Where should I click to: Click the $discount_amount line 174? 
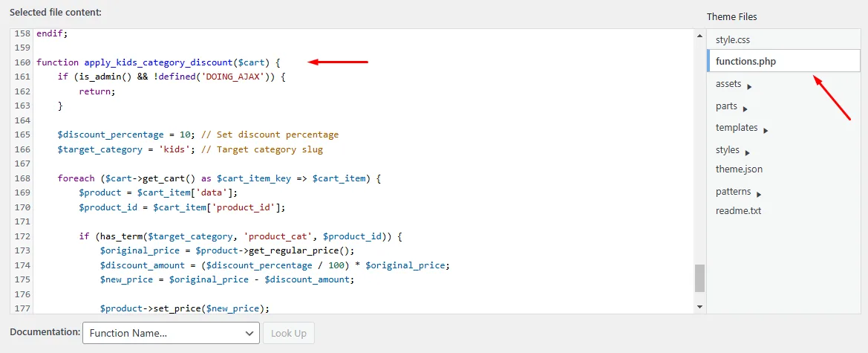pyautogui.click(x=275, y=265)
